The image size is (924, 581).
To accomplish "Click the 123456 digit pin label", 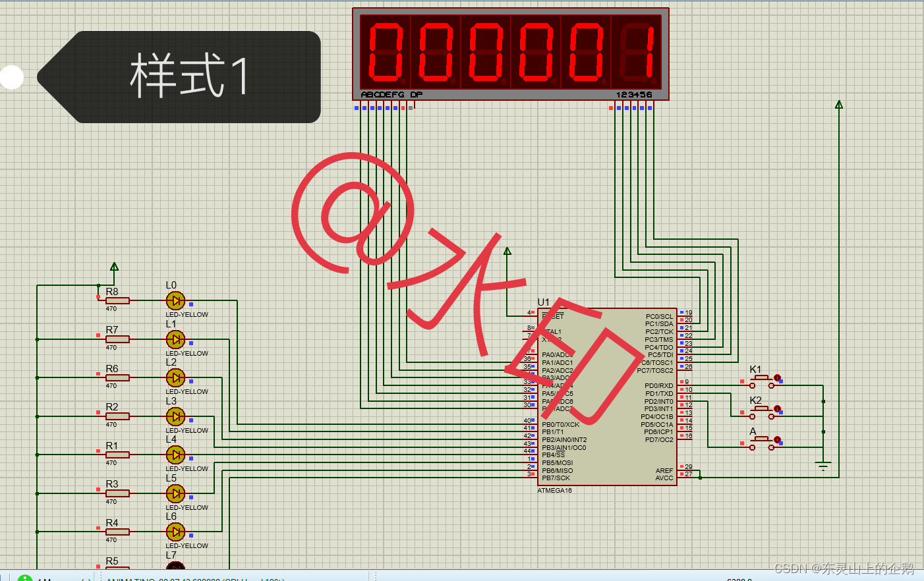I will [634, 95].
